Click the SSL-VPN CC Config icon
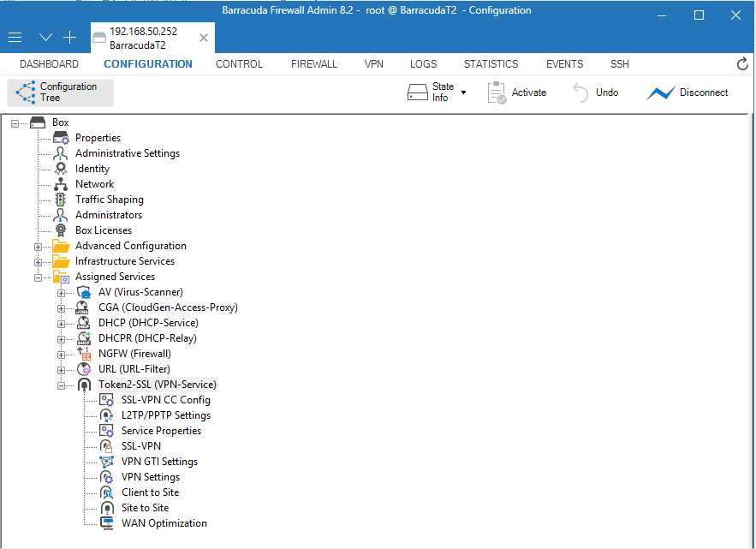 coord(106,400)
